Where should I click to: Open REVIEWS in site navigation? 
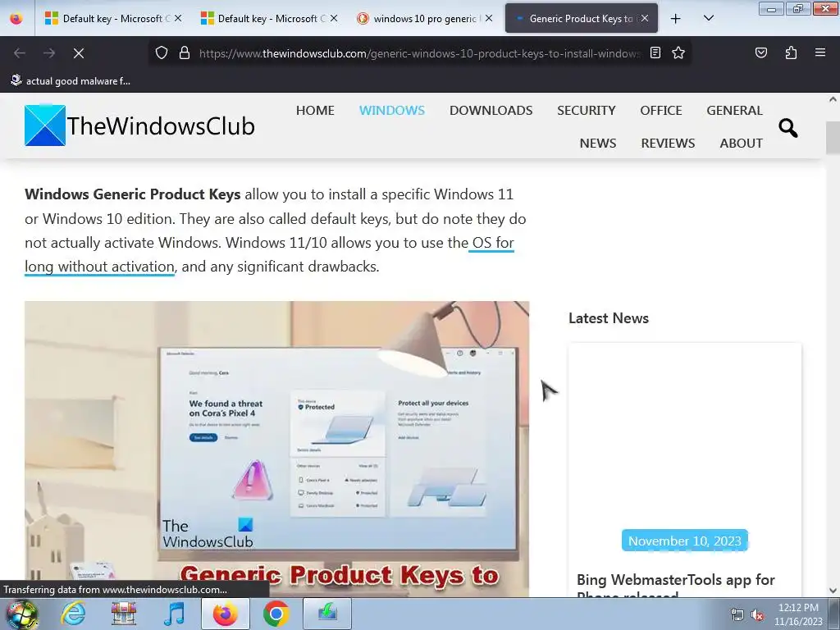pos(668,143)
